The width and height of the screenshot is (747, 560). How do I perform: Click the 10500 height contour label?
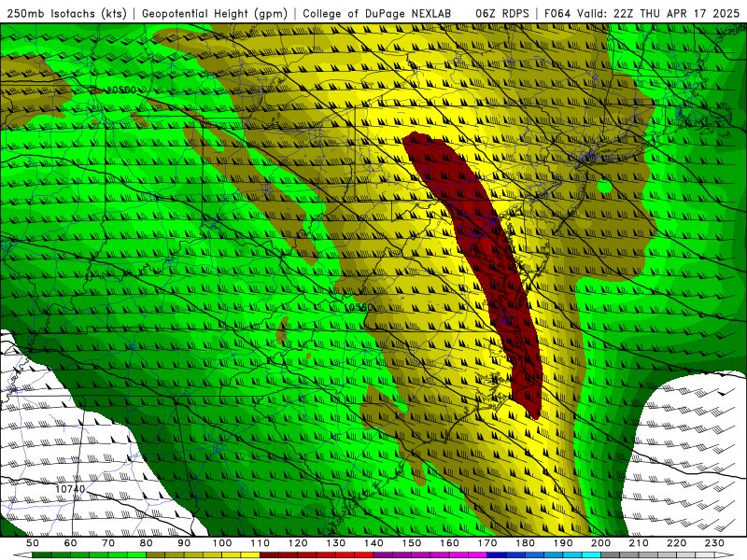121,90
